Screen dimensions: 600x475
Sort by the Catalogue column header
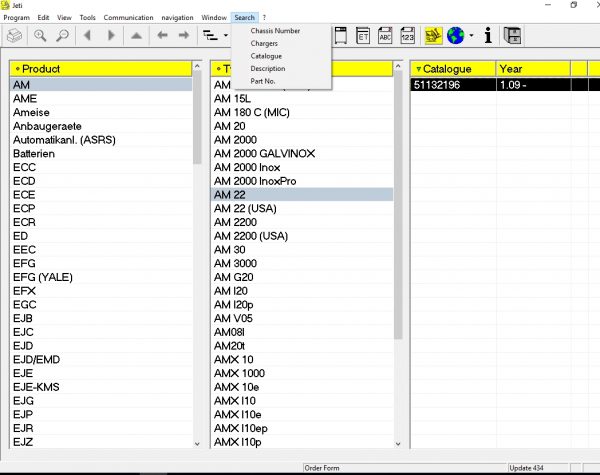(x=453, y=69)
